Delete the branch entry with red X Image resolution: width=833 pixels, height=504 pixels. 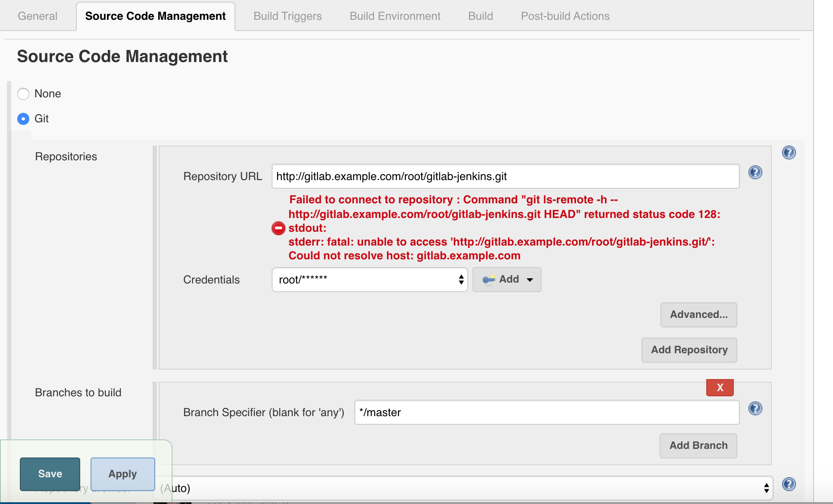click(719, 387)
